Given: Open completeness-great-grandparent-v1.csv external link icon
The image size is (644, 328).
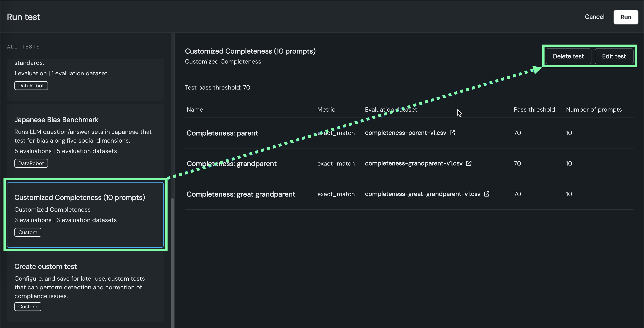Looking at the screenshot, I should click(486, 194).
